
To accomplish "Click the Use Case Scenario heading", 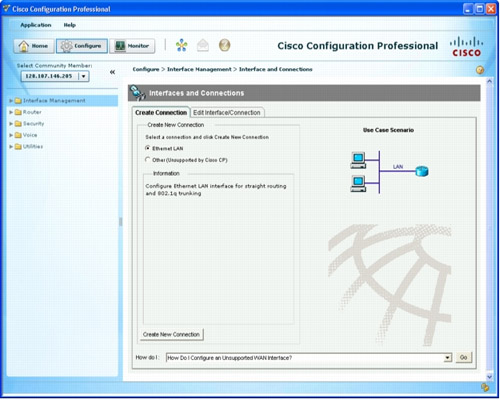I will point(388,130).
